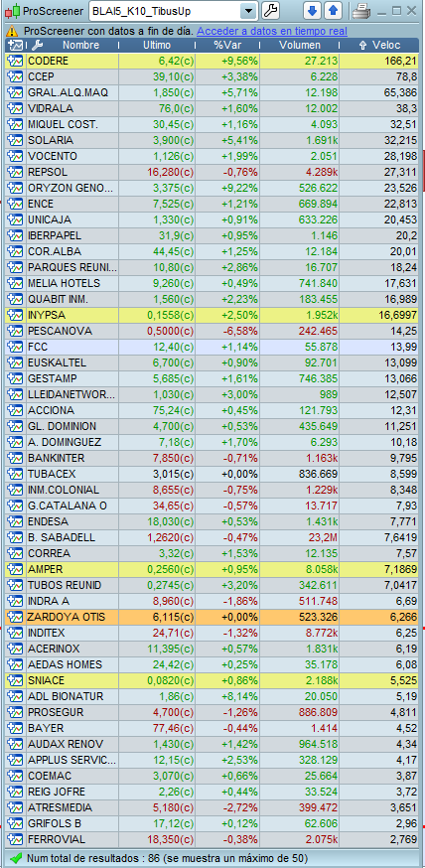Sort by the %Var column header
This screenshot has width=425, height=868.
pyautogui.click(x=228, y=46)
